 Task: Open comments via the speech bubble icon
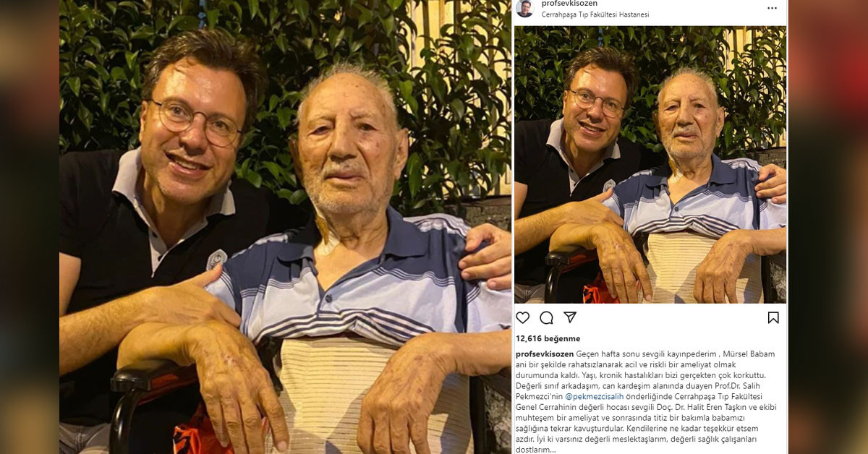coord(546,318)
